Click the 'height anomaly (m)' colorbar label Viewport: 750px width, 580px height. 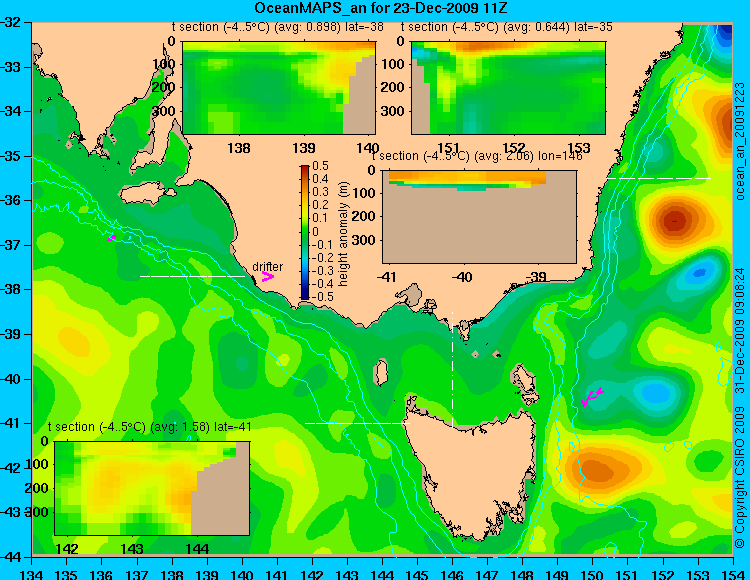coord(342,234)
